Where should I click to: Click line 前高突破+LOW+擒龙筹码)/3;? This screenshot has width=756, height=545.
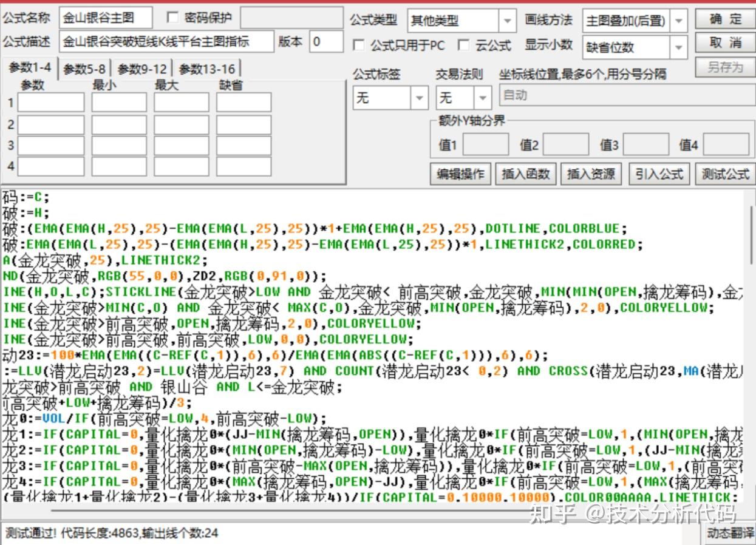tap(97, 402)
